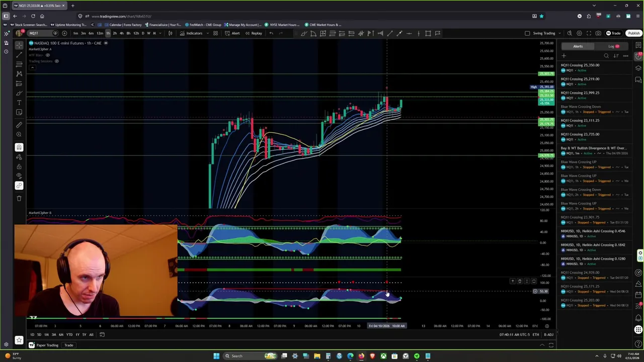The height and width of the screenshot is (362, 644).
Task: Set date range to All
Action: [91, 335]
